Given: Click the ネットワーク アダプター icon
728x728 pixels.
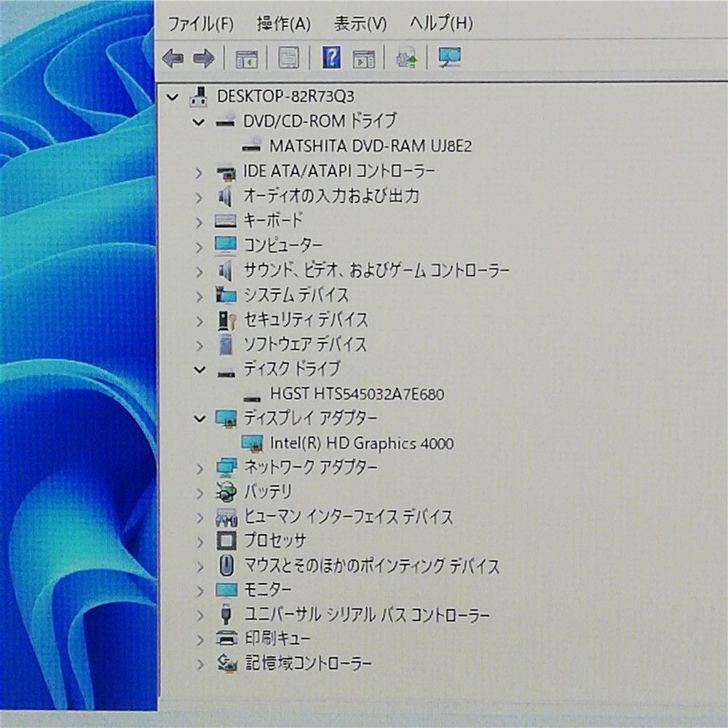Looking at the screenshot, I should point(226,467).
